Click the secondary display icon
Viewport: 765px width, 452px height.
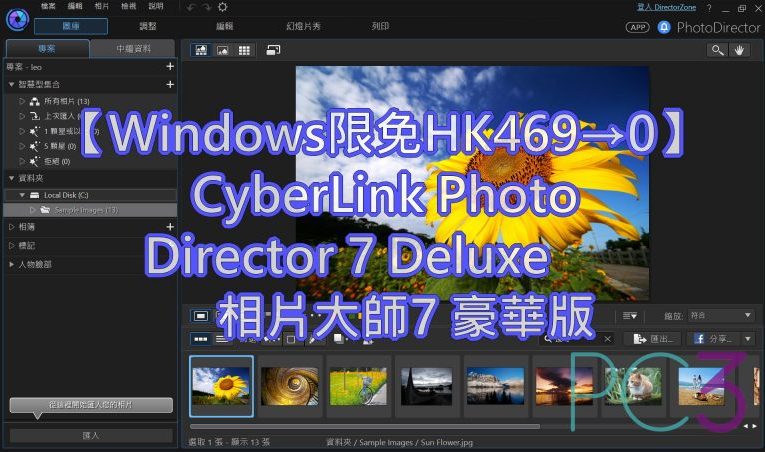pyautogui.click(x=273, y=50)
